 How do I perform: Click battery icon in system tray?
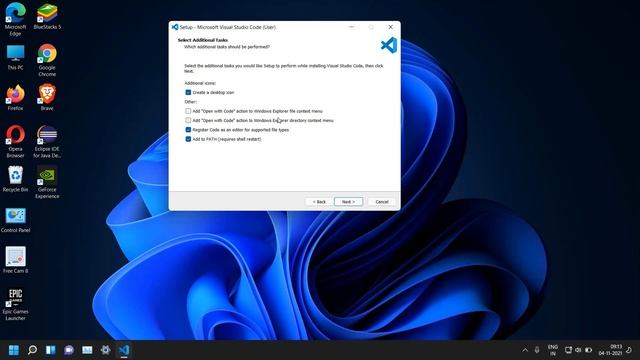coord(588,350)
